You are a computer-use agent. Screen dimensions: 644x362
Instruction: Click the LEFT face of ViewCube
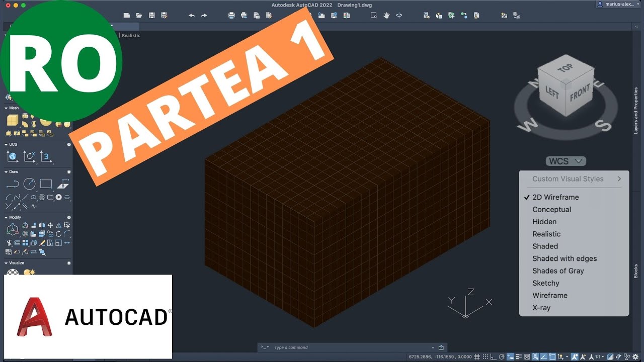pyautogui.click(x=552, y=92)
